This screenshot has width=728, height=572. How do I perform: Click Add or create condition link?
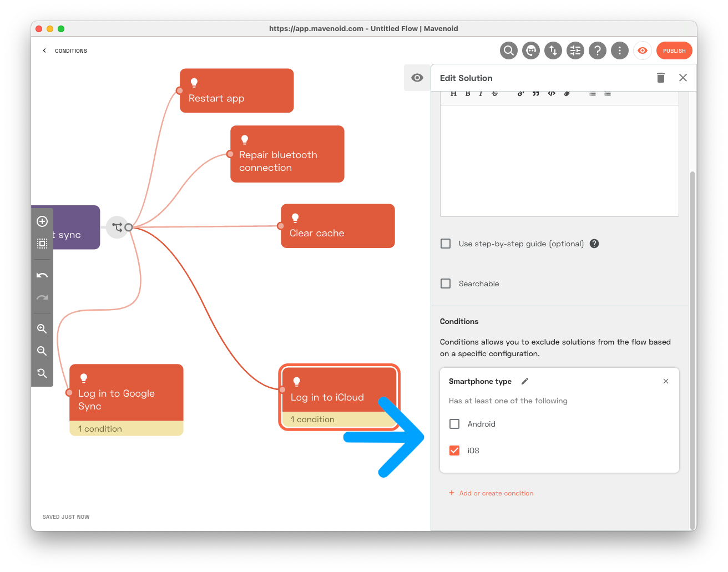pyautogui.click(x=491, y=493)
